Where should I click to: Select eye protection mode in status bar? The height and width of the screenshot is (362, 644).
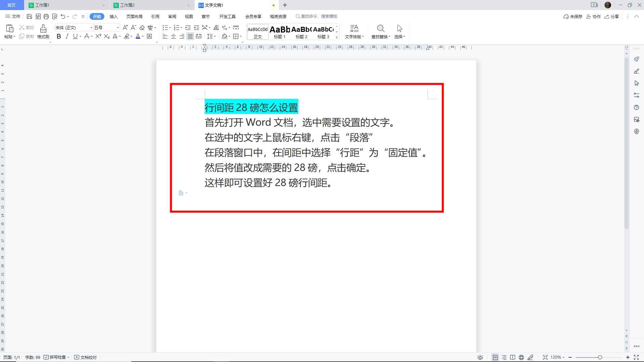click(480, 357)
